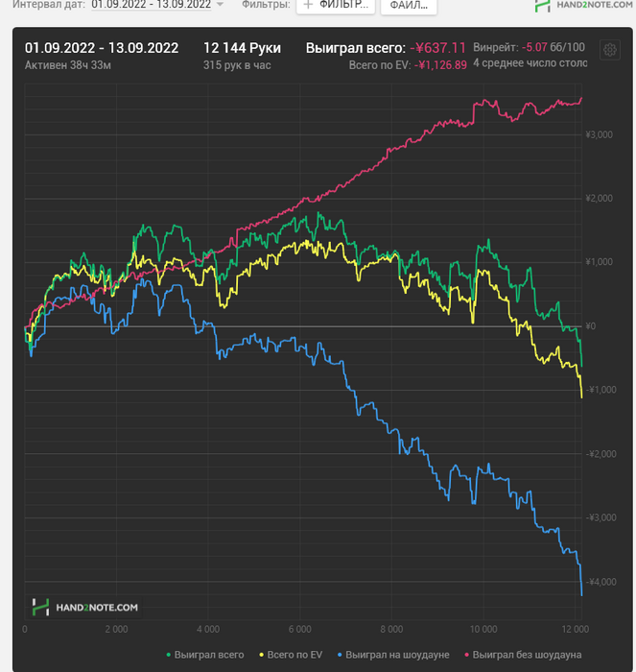636x672 pixels.
Task: Click the 12 144 Руки hands count
Action: [242, 47]
